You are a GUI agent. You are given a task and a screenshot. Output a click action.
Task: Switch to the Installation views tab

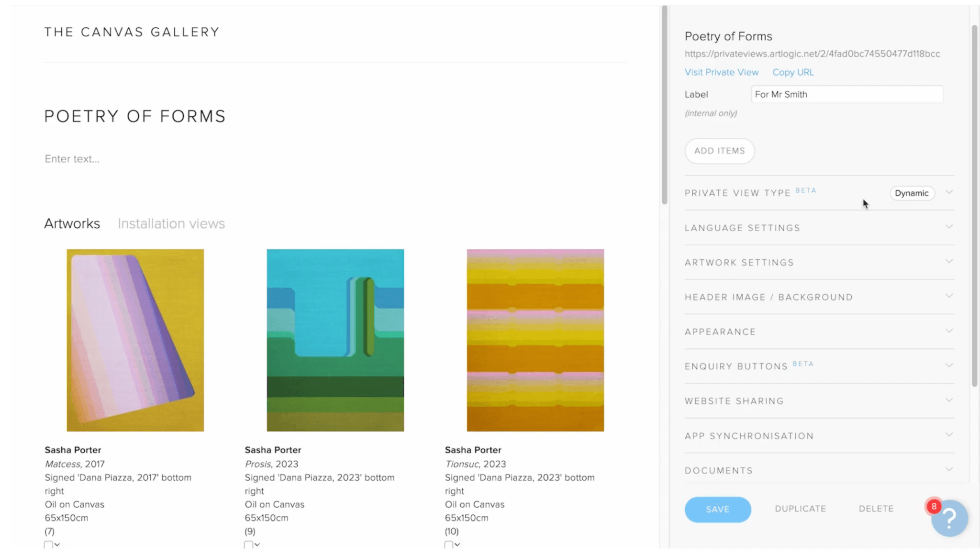click(x=171, y=223)
